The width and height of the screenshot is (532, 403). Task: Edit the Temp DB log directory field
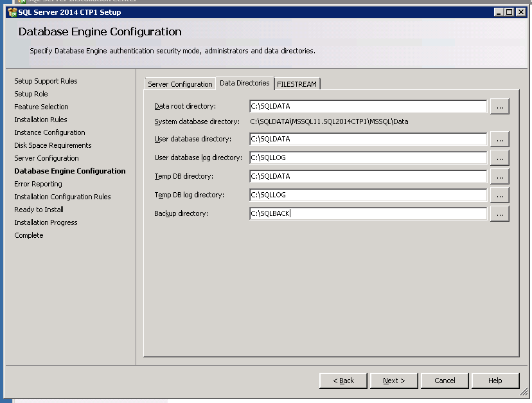point(368,195)
